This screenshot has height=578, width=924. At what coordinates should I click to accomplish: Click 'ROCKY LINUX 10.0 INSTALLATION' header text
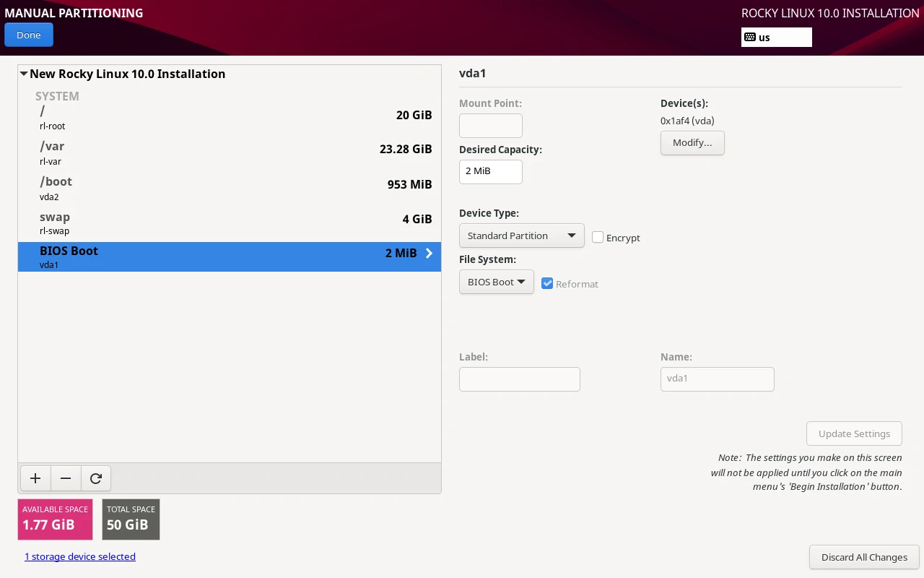pyautogui.click(x=830, y=13)
